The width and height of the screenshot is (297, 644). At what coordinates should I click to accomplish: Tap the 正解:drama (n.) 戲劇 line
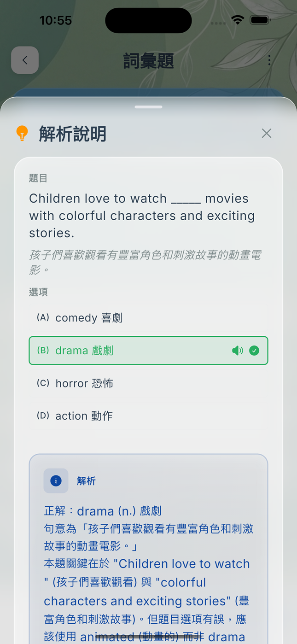pos(103,511)
